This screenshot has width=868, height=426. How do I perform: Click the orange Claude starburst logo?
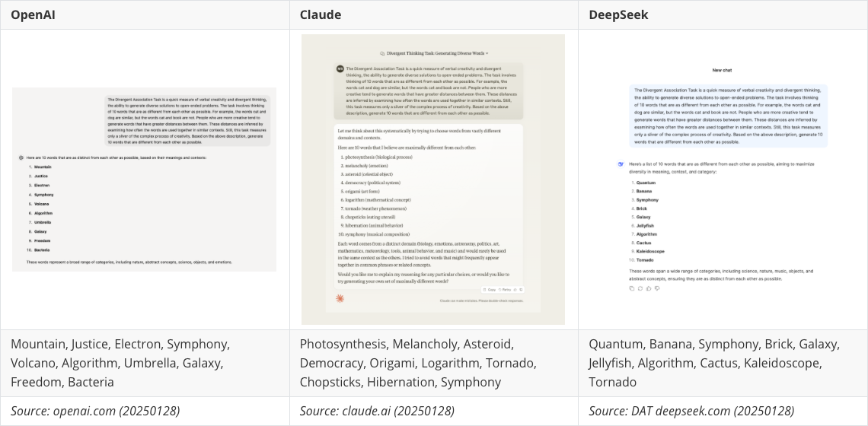coord(340,299)
